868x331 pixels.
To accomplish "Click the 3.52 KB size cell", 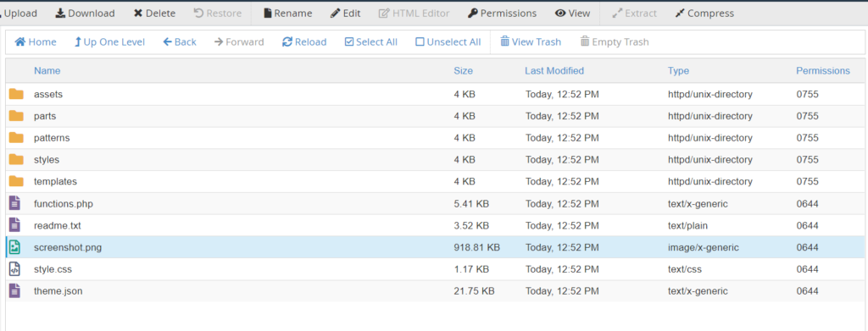I will [471, 225].
